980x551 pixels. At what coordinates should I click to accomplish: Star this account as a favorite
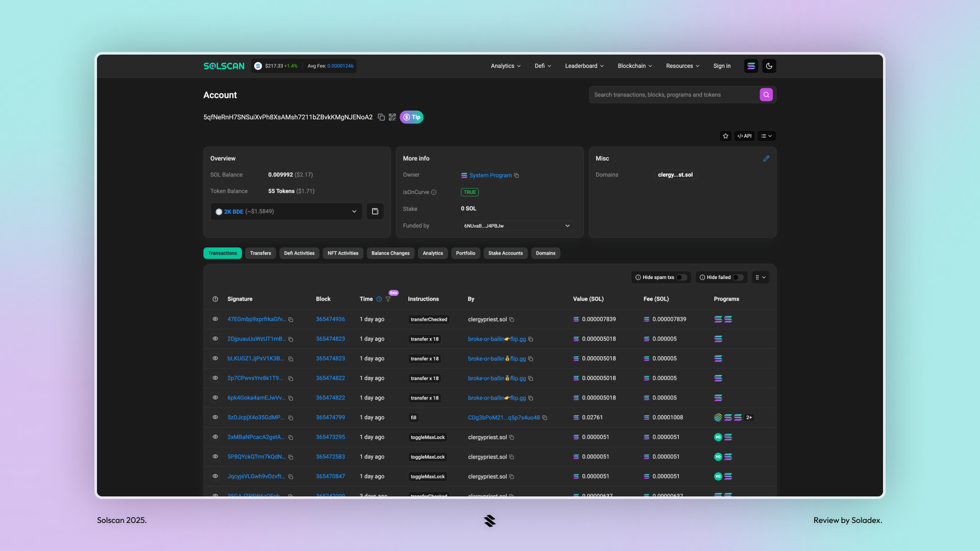725,136
